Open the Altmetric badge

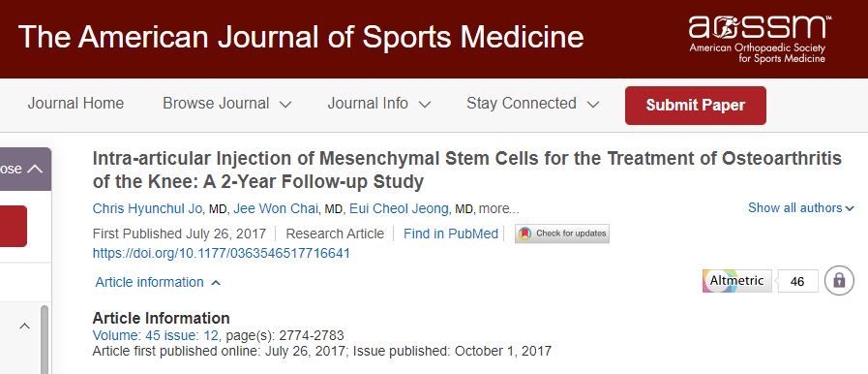point(736,281)
